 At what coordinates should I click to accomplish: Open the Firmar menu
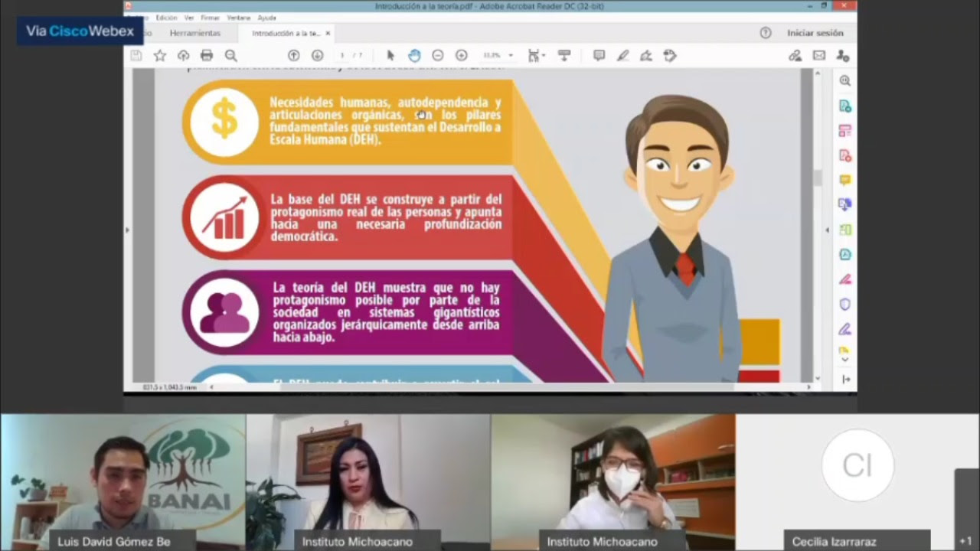click(210, 18)
